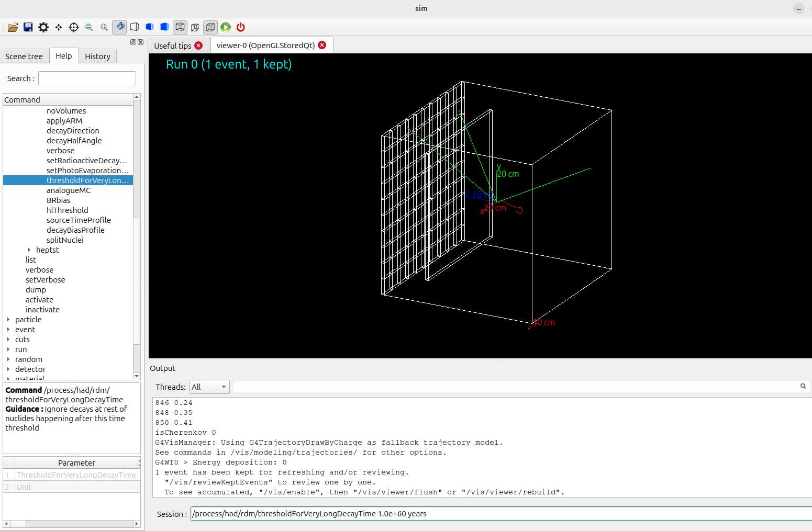The height and width of the screenshot is (531, 812).
Task: Expand the run command group
Action: point(8,349)
